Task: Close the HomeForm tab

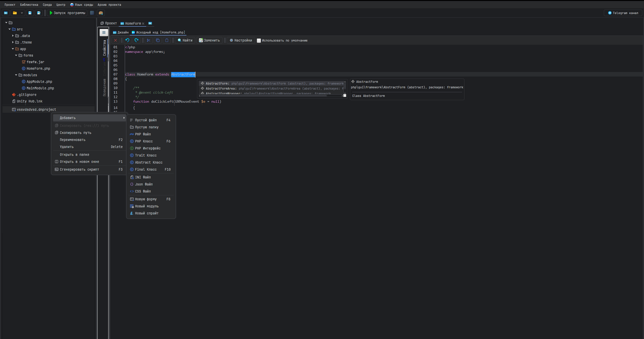Action: (143, 24)
